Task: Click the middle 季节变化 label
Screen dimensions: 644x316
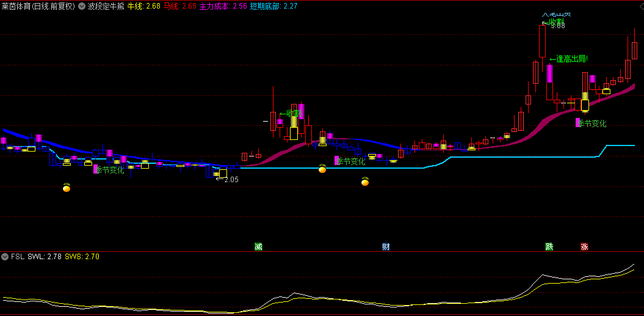Action: pyautogui.click(x=350, y=161)
